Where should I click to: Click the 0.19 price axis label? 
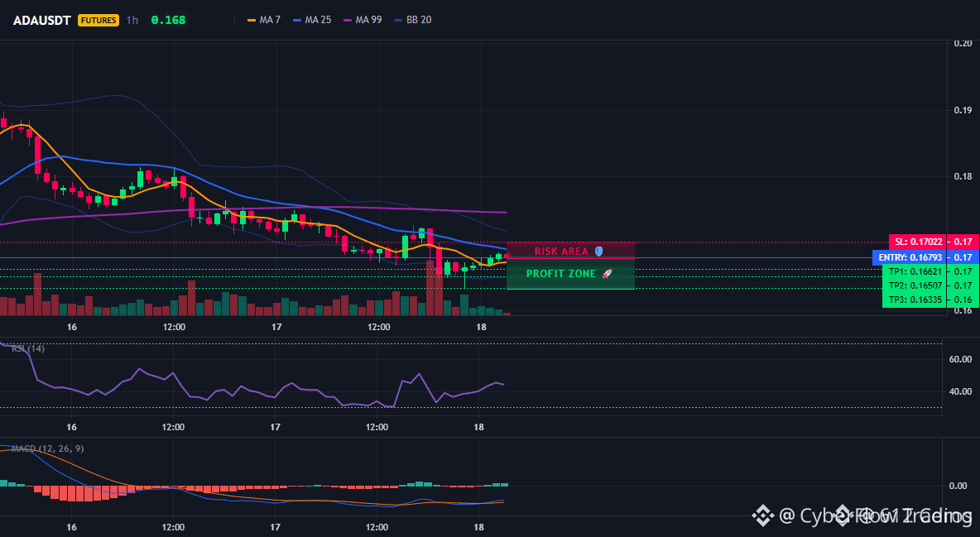[963, 110]
